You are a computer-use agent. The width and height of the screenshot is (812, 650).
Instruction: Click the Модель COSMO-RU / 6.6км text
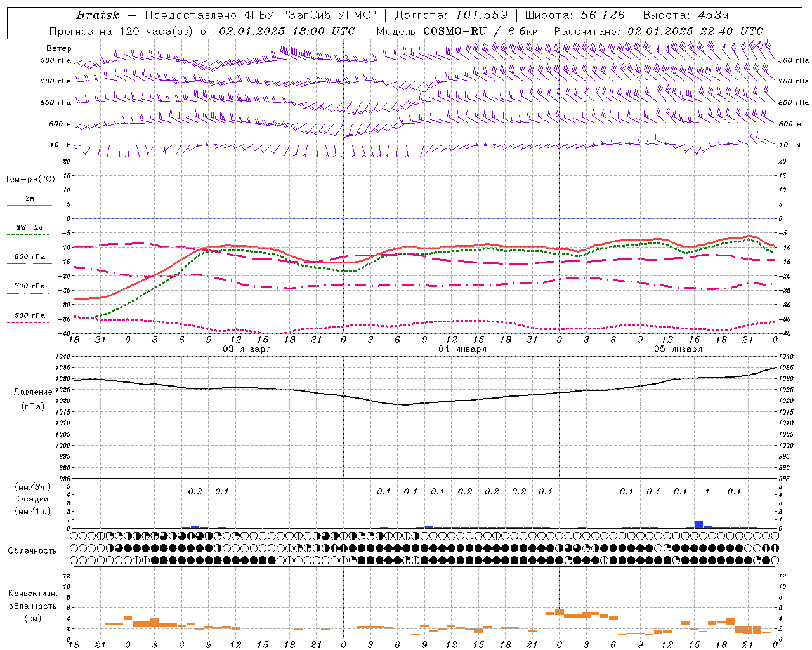[x=457, y=31]
